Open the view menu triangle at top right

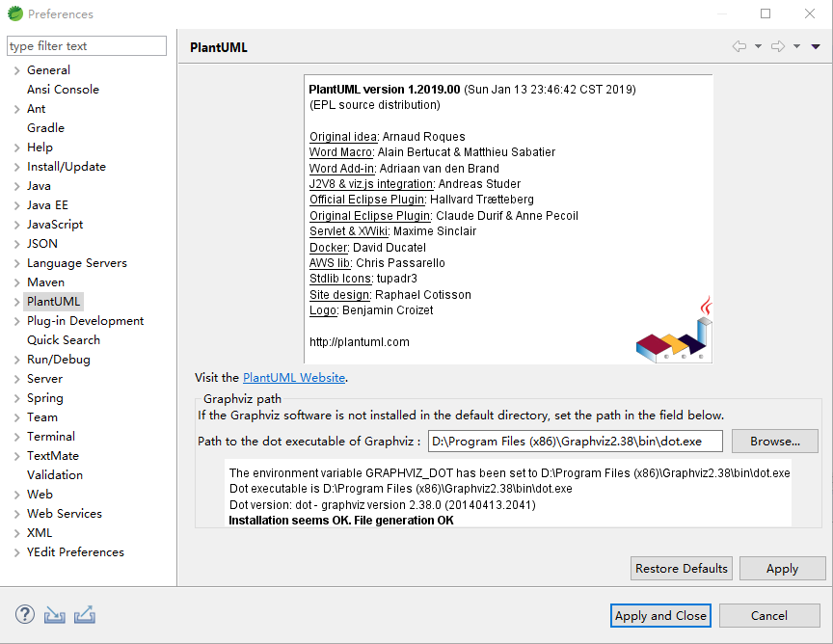click(816, 47)
